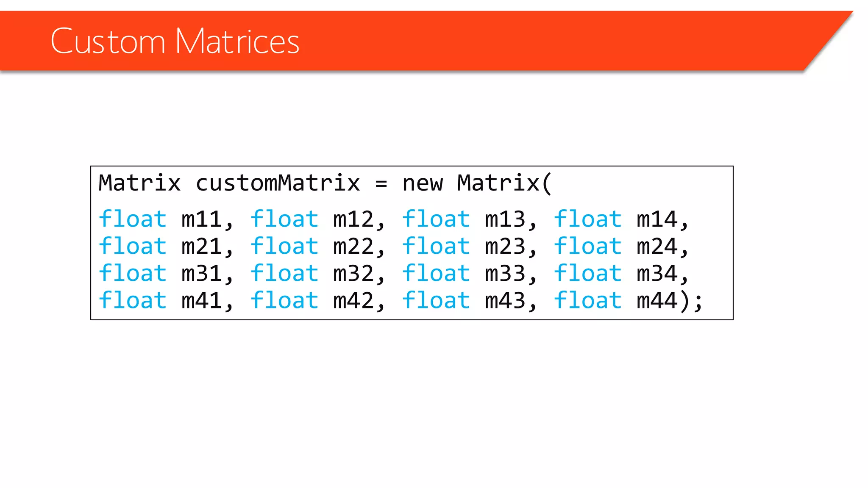The width and height of the screenshot is (868, 488).
Task: Click the parameter name m14
Action: pyautogui.click(x=657, y=219)
